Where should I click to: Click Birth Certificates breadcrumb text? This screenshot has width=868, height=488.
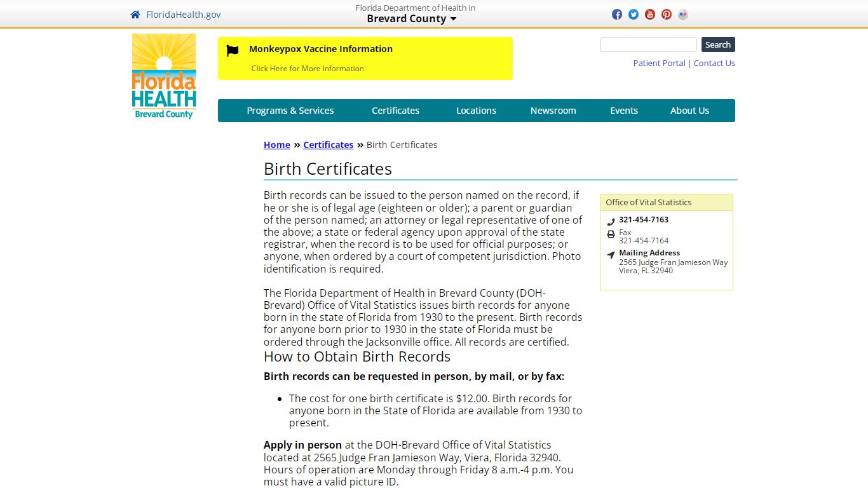(402, 145)
